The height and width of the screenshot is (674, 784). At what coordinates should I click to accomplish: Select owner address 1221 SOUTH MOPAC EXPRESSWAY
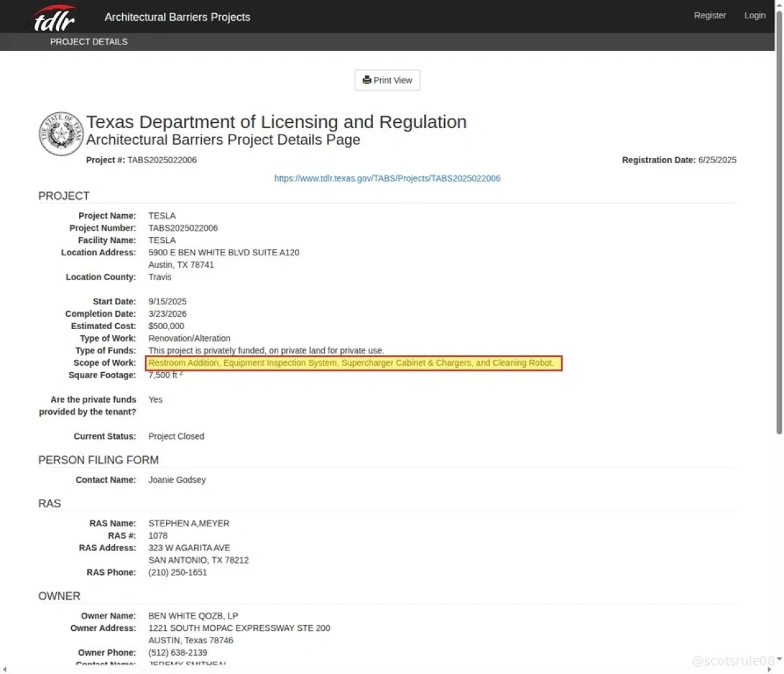(x=239, y=628)
